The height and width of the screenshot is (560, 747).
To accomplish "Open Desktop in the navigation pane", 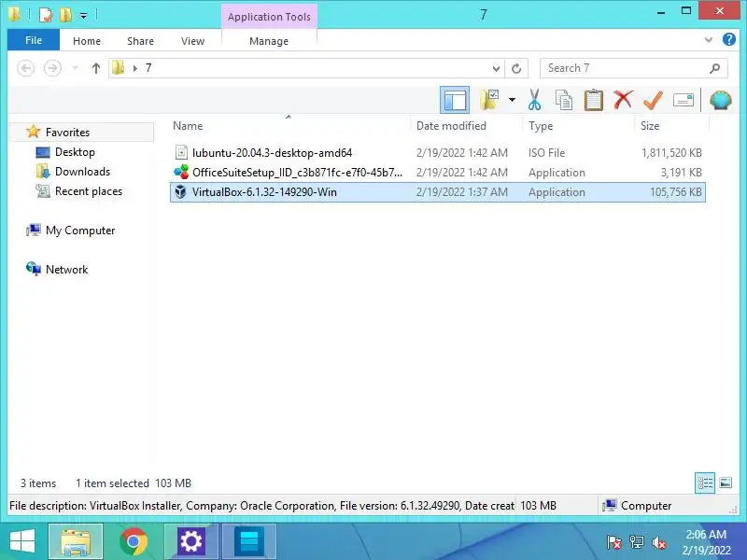I will point(75,152).
